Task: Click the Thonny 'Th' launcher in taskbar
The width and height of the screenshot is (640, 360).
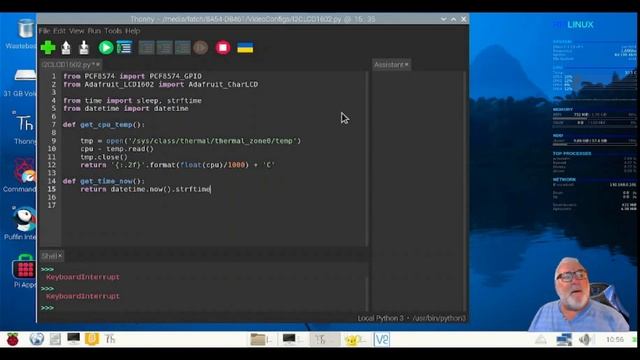Action: click(110, 339)
